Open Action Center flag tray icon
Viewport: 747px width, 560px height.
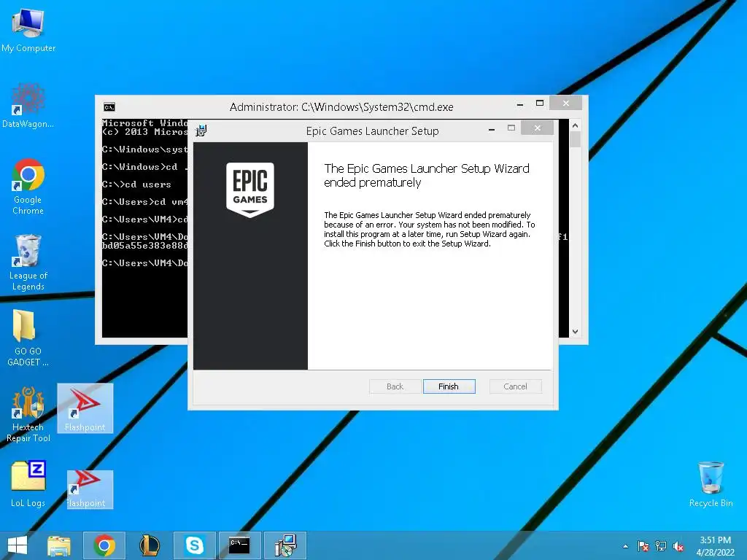click(643, 547)
